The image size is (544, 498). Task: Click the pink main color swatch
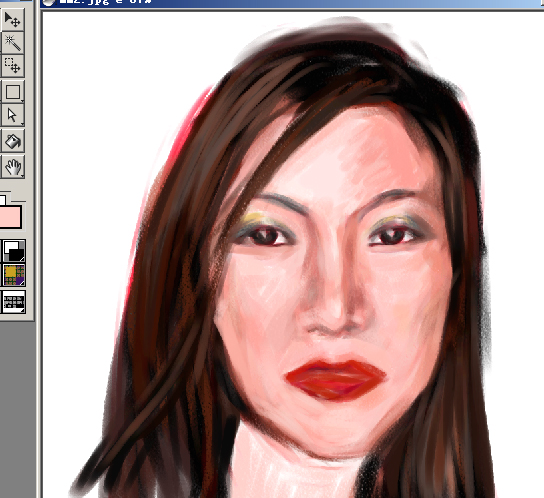tap(10, 217)
